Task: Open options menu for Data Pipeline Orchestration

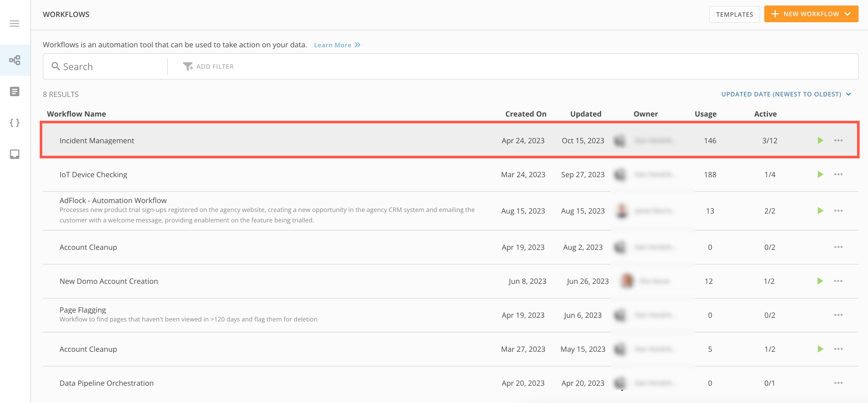Action: coord(839,383)
